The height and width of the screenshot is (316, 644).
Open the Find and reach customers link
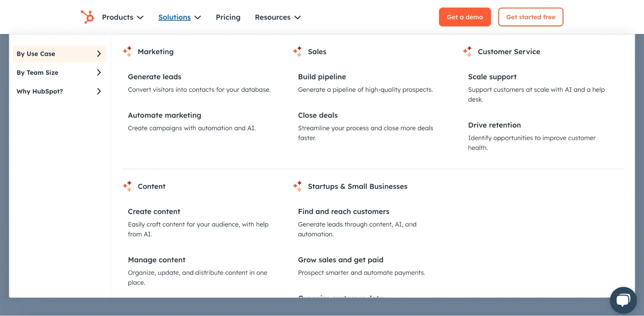(x=344, y=212)
